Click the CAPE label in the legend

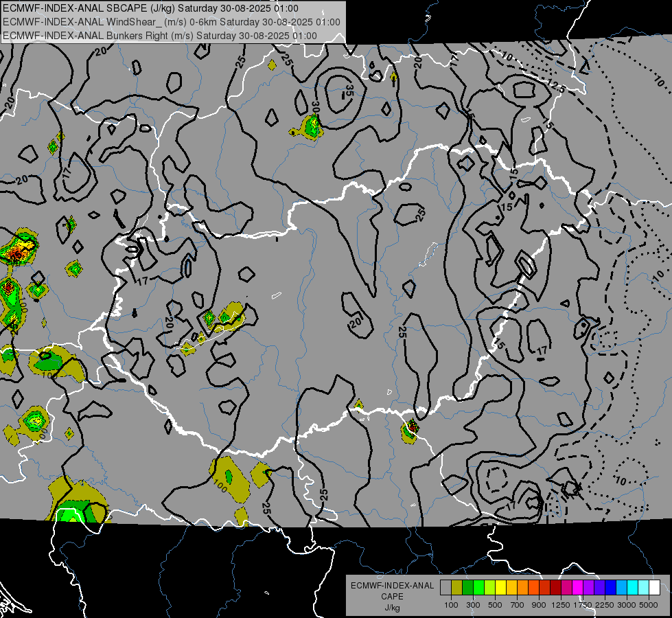(x=392, y=597)
